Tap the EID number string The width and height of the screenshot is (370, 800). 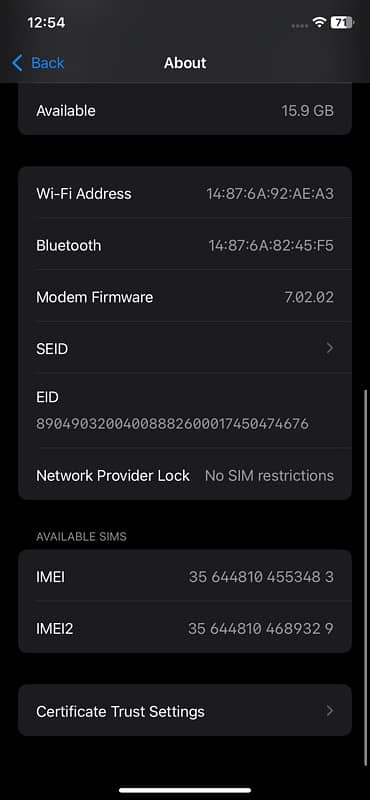pos(172,424)
